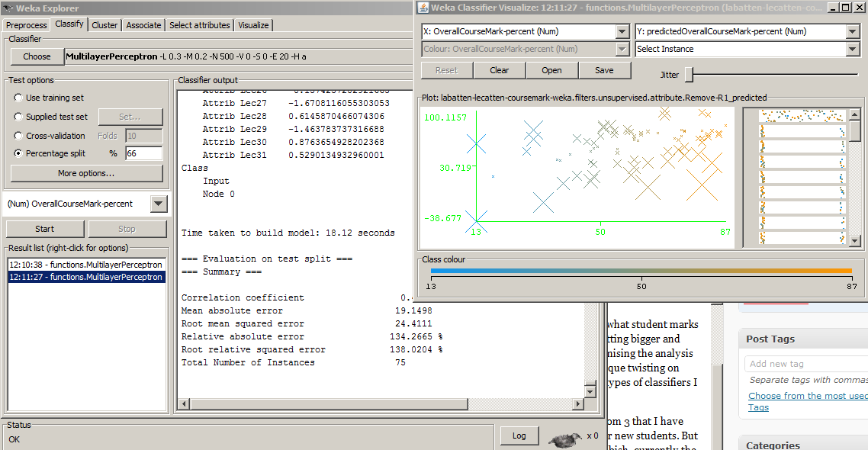Click the Choose from the most used Tags link
Image resolution: width=868 pixels, height=450 pixels.
(x=809, y=401)
